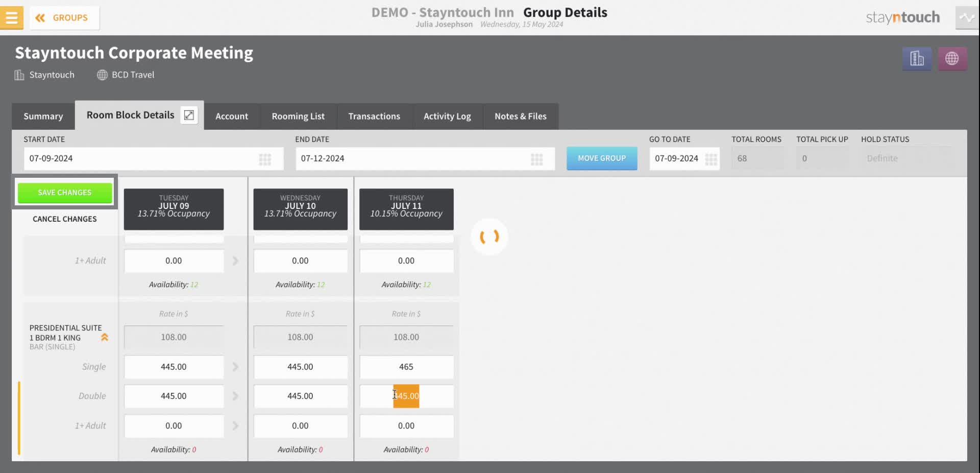Edit upper 1+ Adult July 11 field
Image resolution: width=980 pixels, height=473 pixels.
coord(406,261)
